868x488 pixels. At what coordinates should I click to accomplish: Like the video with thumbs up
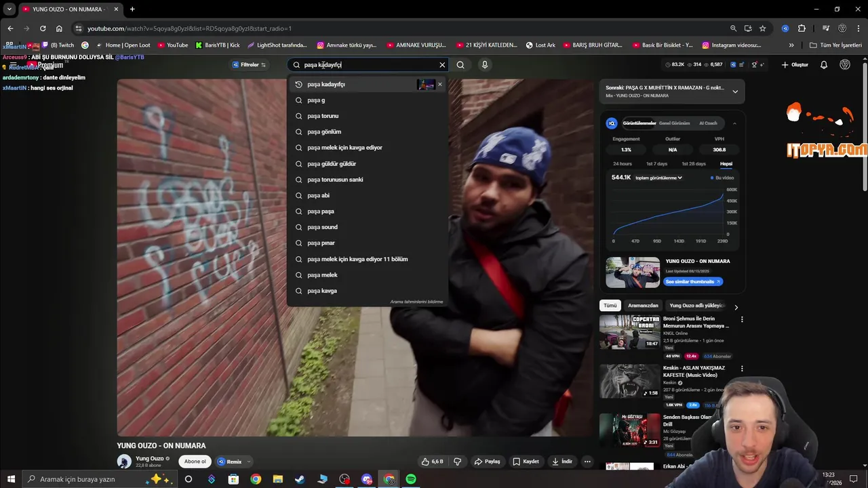coord(433,462)
